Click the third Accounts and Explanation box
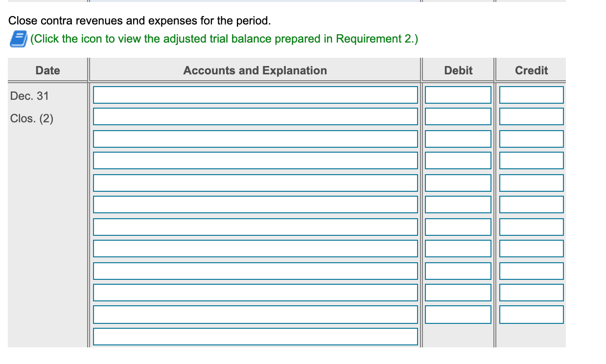Image resolution: width=606 pixels, height=364 pixels. point(255,138)
